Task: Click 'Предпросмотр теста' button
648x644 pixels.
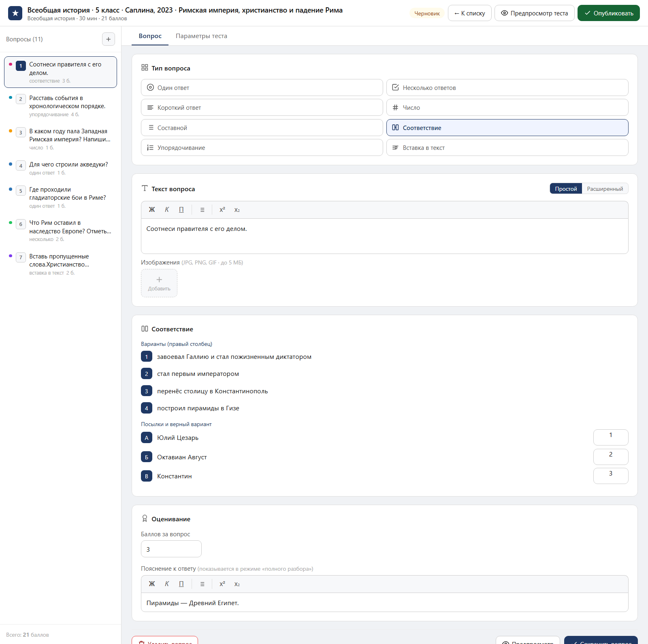Action: (534, 13)
